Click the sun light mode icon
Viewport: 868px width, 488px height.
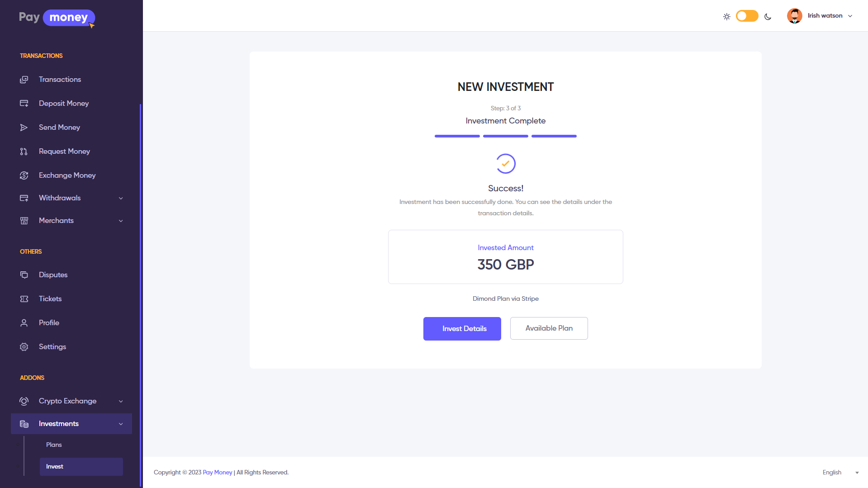click(726, 17)
